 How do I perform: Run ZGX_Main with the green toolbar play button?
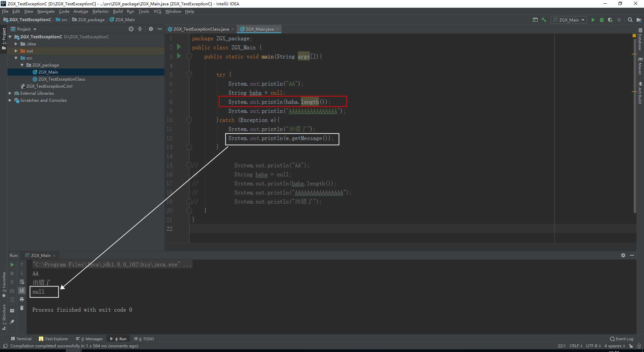point(593,20)
